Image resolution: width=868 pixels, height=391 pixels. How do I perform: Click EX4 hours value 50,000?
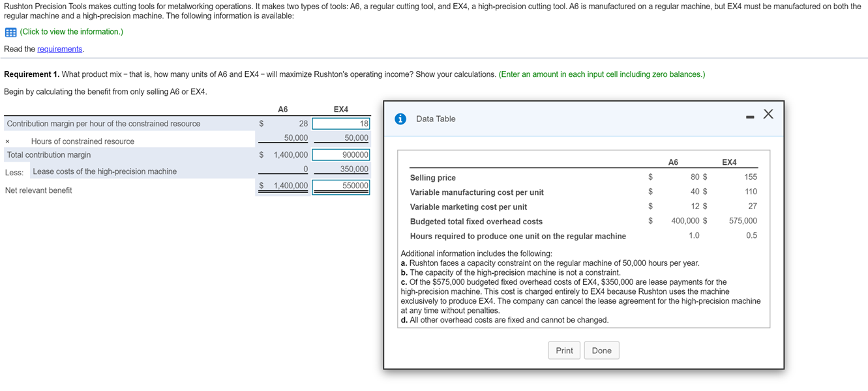click(x=356, y=138)
